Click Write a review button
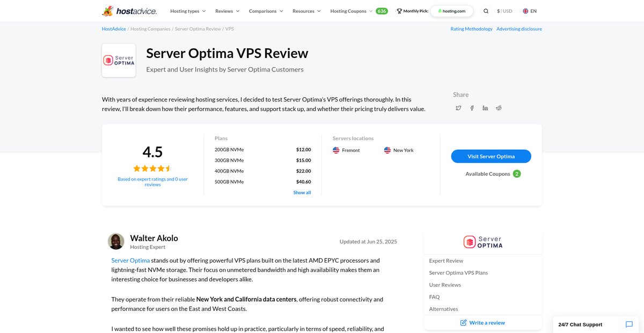Image resolution: width=644 pixels, height=333 pixels. (482, 323)
